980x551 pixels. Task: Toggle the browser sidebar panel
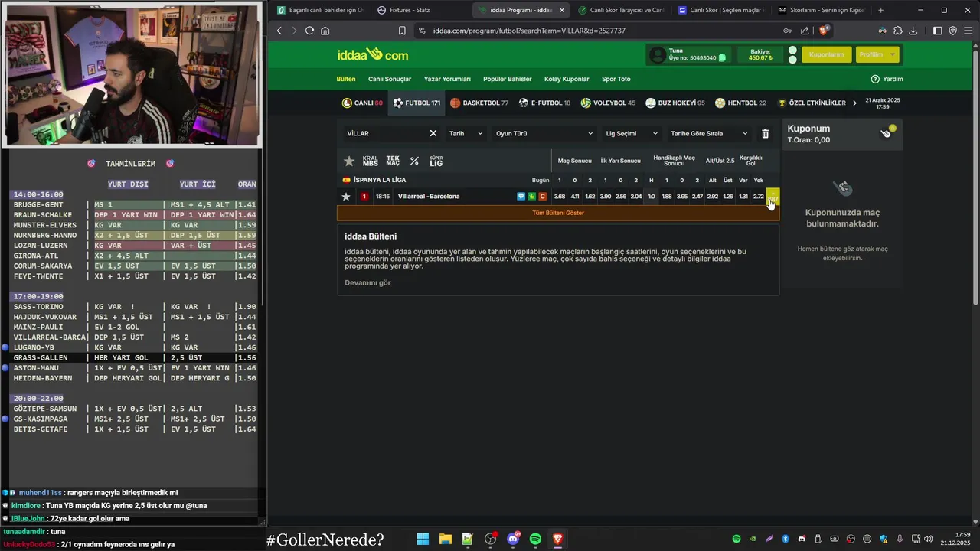[x=938, y=31]
